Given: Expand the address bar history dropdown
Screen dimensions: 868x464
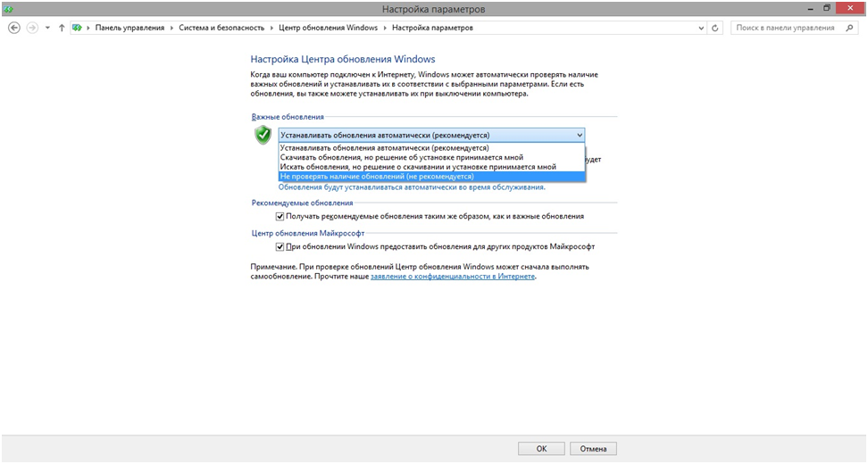Looking at the screenshot, I should [699, 28].
